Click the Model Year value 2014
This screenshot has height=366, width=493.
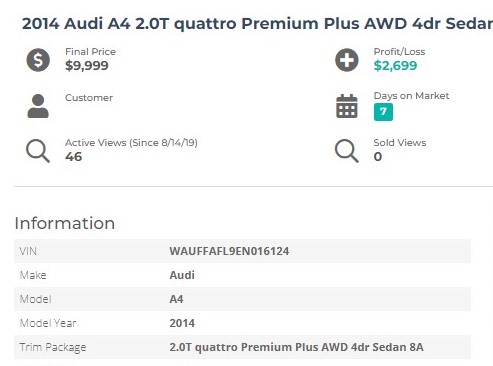pyautogui.click(x=182, y=323)
